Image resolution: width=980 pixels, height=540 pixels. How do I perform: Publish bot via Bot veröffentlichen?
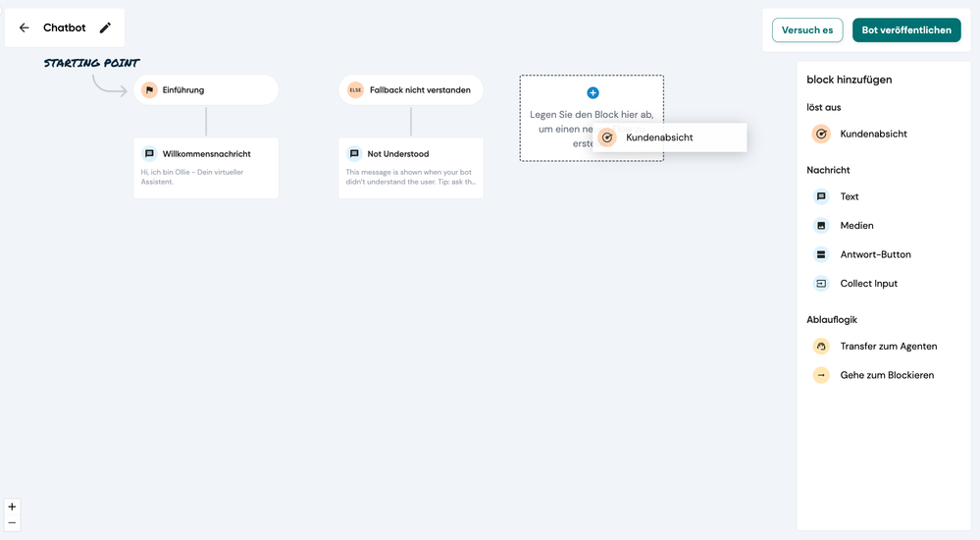point(906,30)
